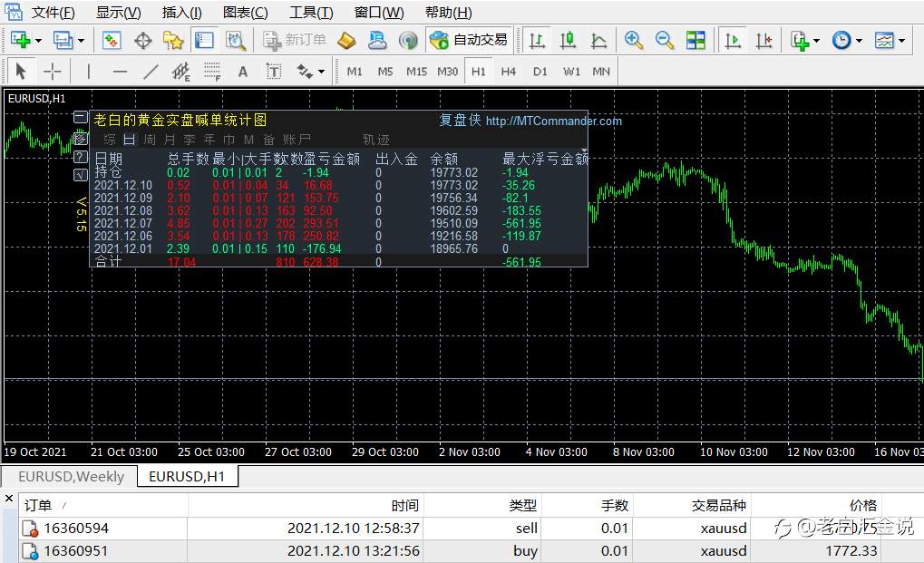Image resolution: width=924 pixels, height=563 pixels.
Task: Expand the templates dropdown arrow
Action: [x=901, y=41]
